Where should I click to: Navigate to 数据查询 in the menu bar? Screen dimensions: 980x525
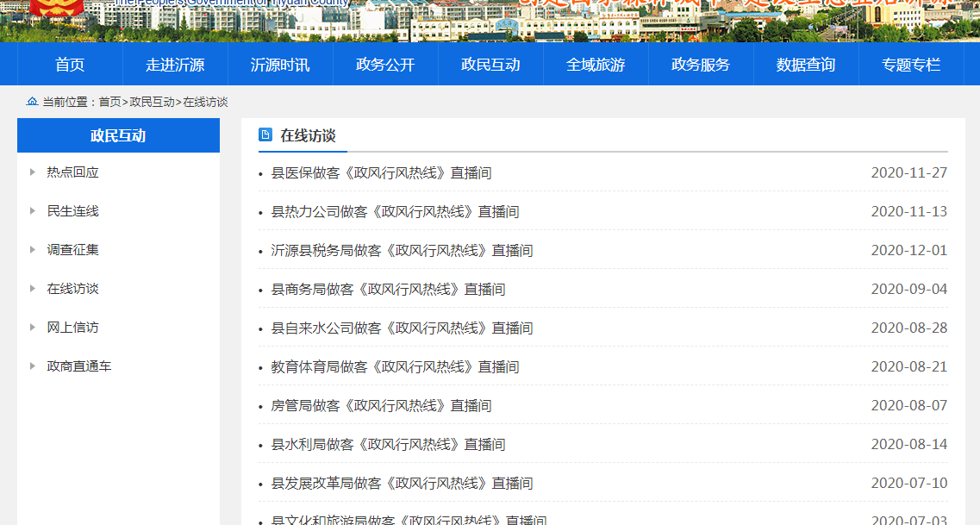[806, 65]
